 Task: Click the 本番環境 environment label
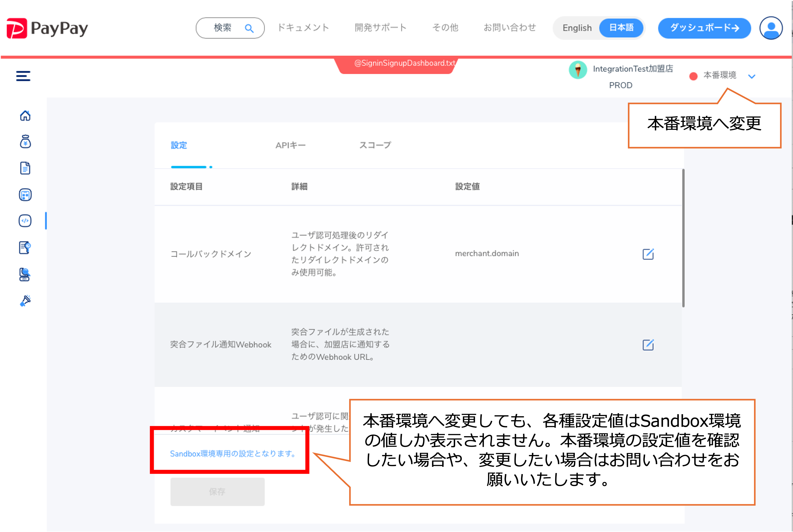(719, 75)
